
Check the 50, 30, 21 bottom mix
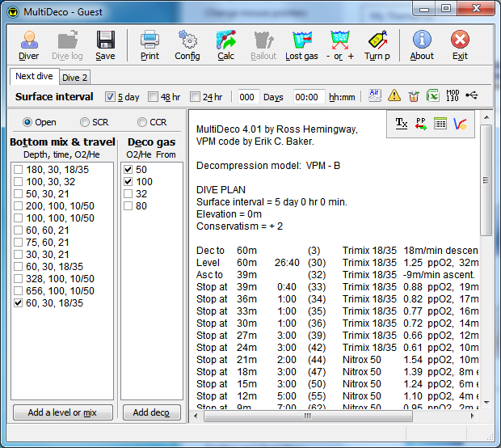click(19, 194)
